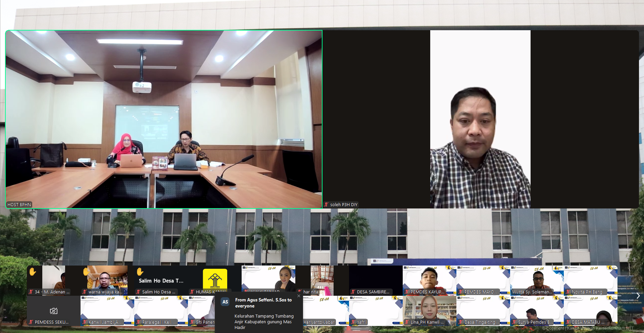644x333 pixels.
Task: Click the HOST BPHN name label
Action: click(x=19, y=204)
